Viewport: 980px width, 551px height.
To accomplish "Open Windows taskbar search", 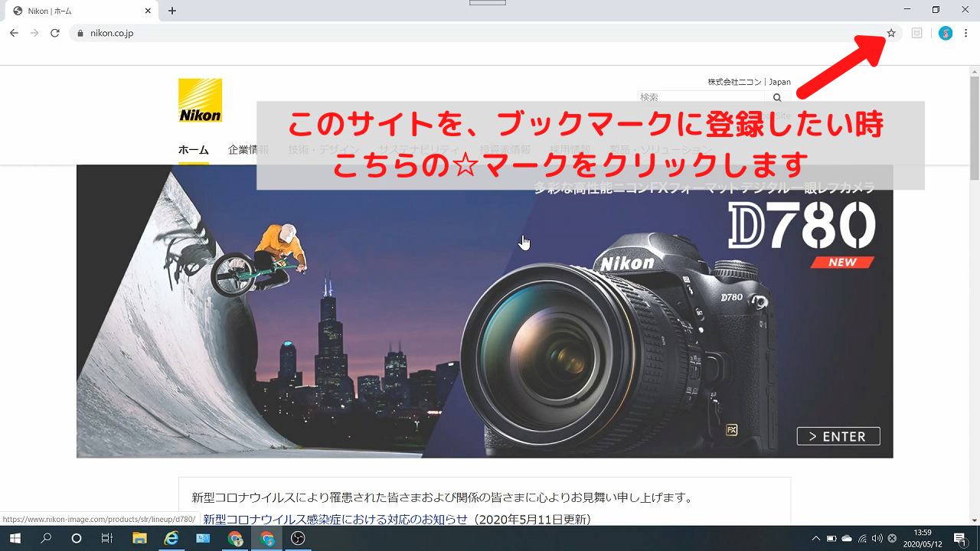I will coord(46,539).
